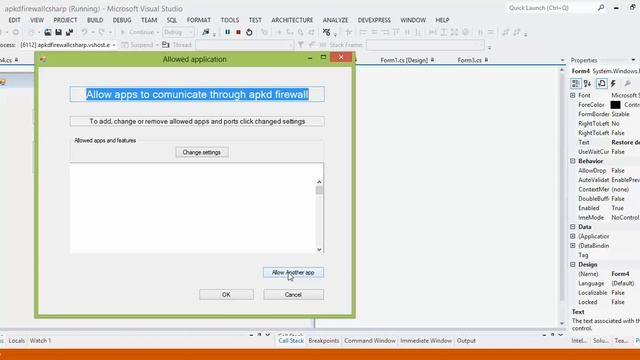Click the Quick Launch search field
Image resolution: width=640 pixels, height=360 pixels.
coord(551,8)
